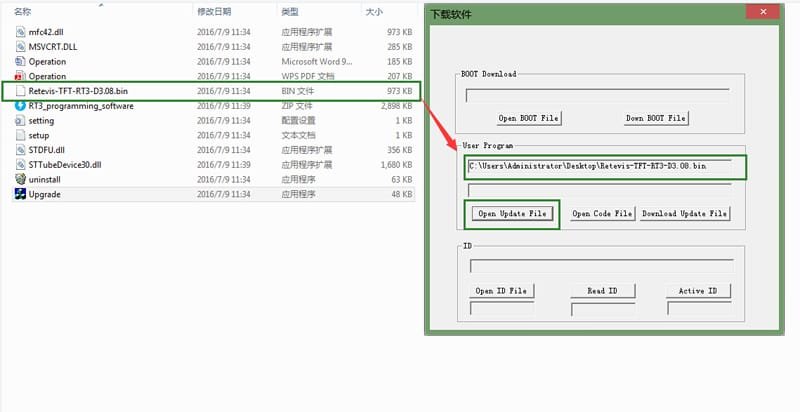800x412 pixels.
Task: Click the BIN 文件 type entry
Action: [298, 91]
